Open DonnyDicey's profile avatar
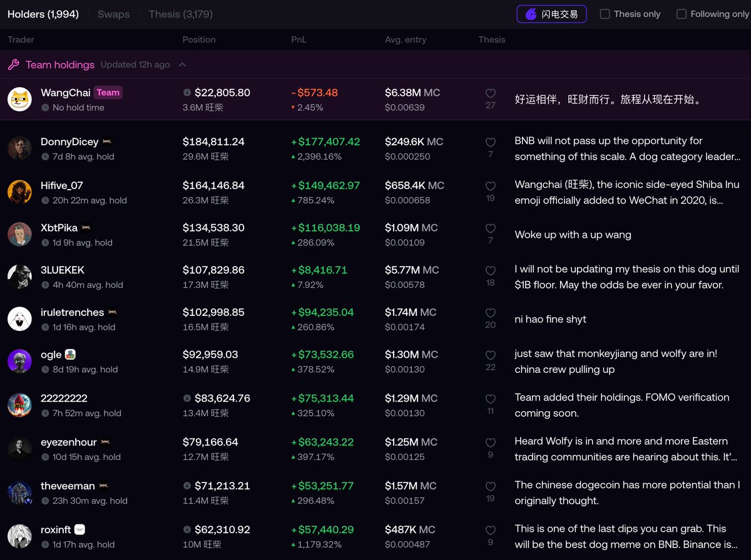The width and height of the screenshot is (751, 560). pos(19,148)
